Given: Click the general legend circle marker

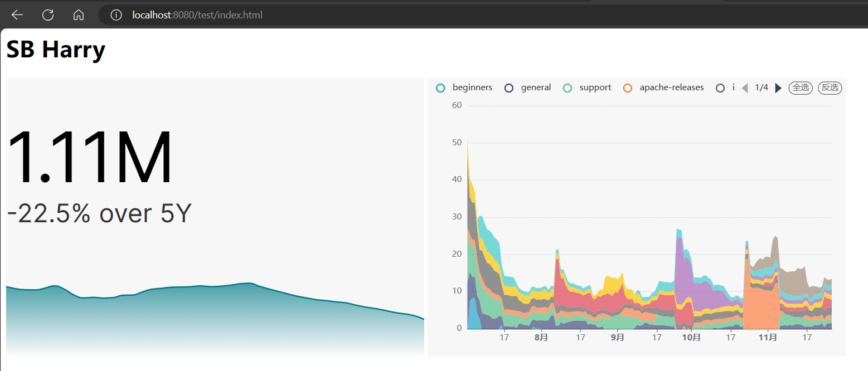Looking at the screenshot, I should (x=508, y=88).
